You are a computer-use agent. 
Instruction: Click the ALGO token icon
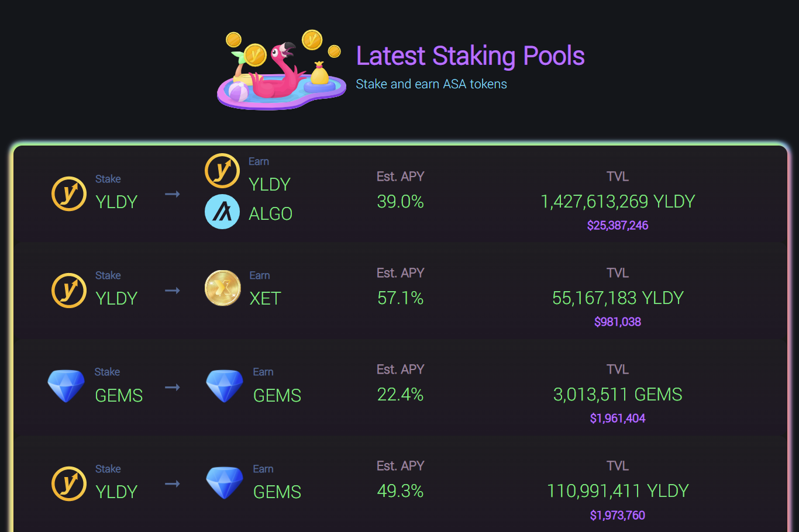click(x=222, y=211)
